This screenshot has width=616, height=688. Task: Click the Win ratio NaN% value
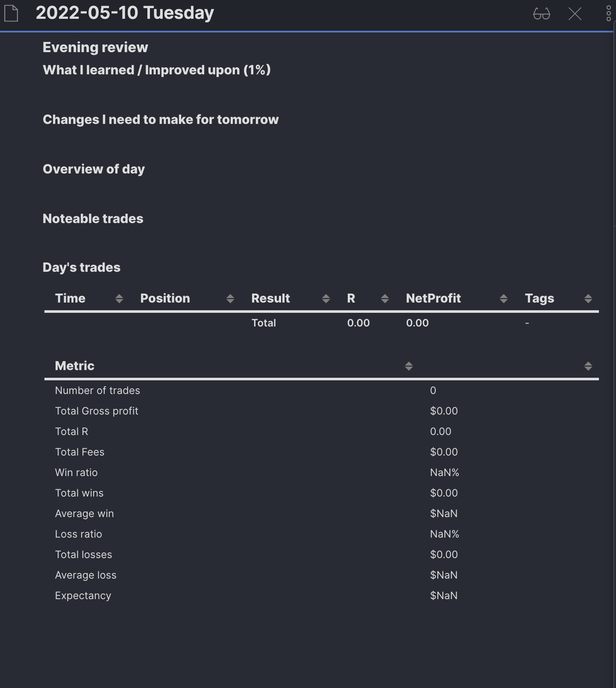[x=444, y=472]
